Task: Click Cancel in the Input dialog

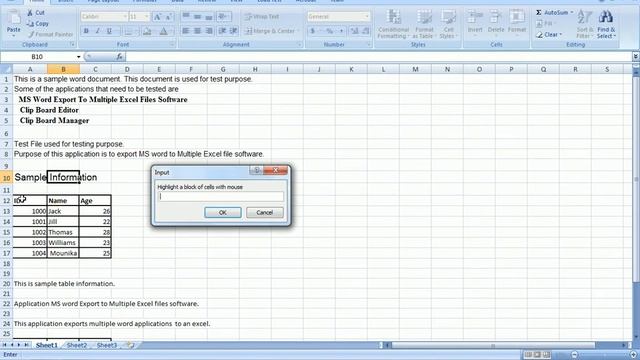Action: [264, 212]
